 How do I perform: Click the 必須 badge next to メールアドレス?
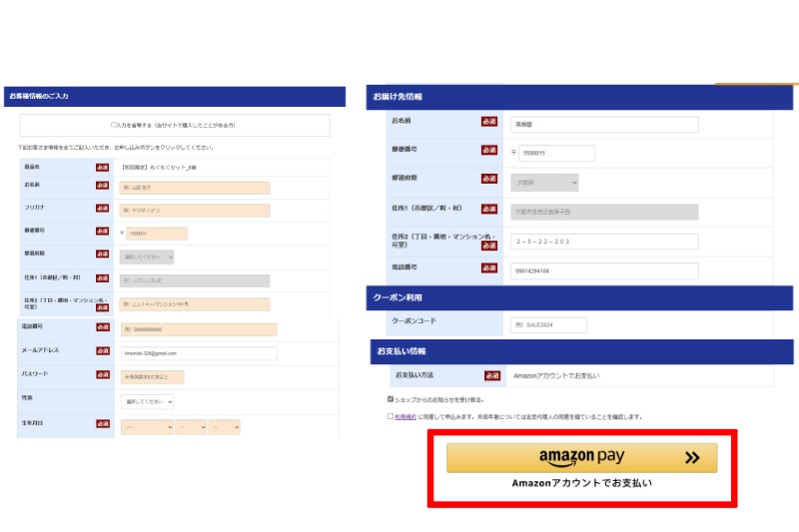tap(103, 350)
